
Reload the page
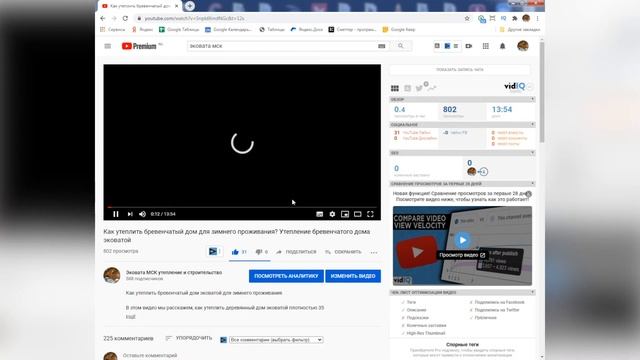pos(125,18)
